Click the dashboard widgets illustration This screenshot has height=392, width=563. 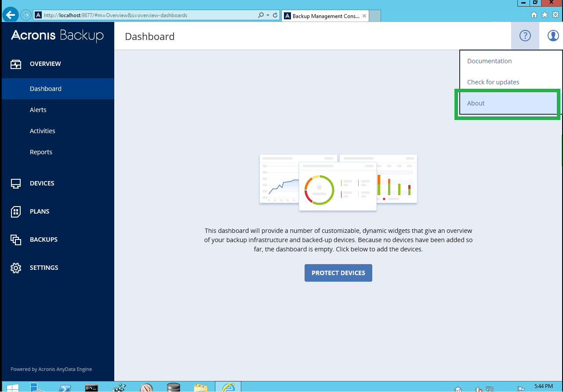(x=338, y=182)
